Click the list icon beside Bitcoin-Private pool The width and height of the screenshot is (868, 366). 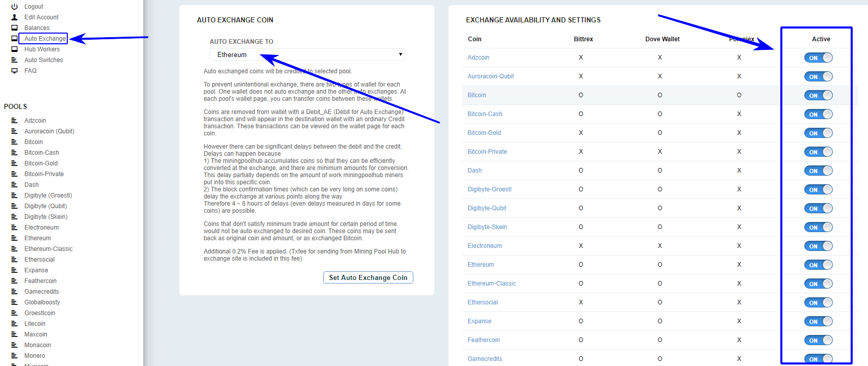pyautogui.click(x=14, y=174)
